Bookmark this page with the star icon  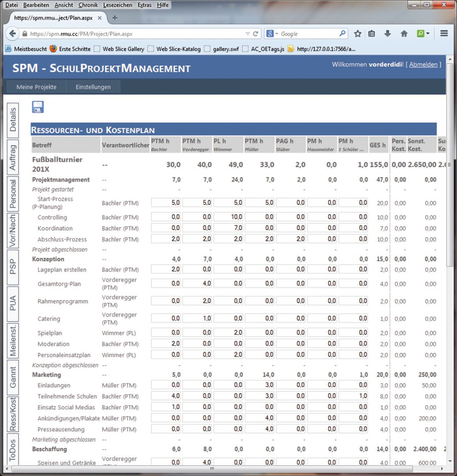pos(358,33)
